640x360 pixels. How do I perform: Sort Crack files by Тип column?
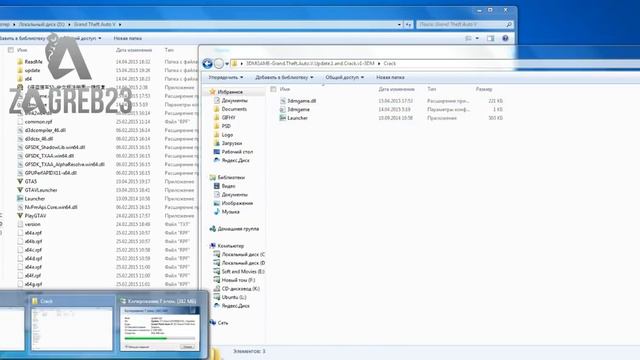431,89
